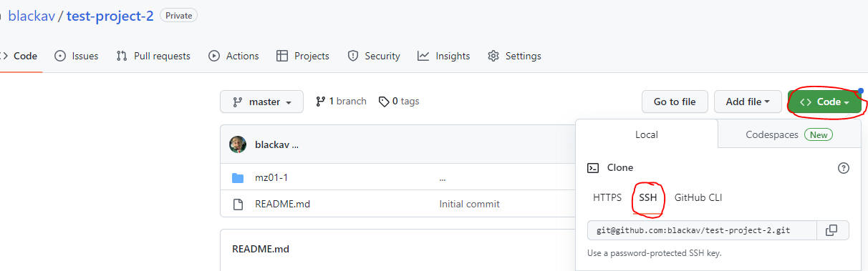
Task: Click the mz01-1 commit message ellipsis
Action: point(443,179)
